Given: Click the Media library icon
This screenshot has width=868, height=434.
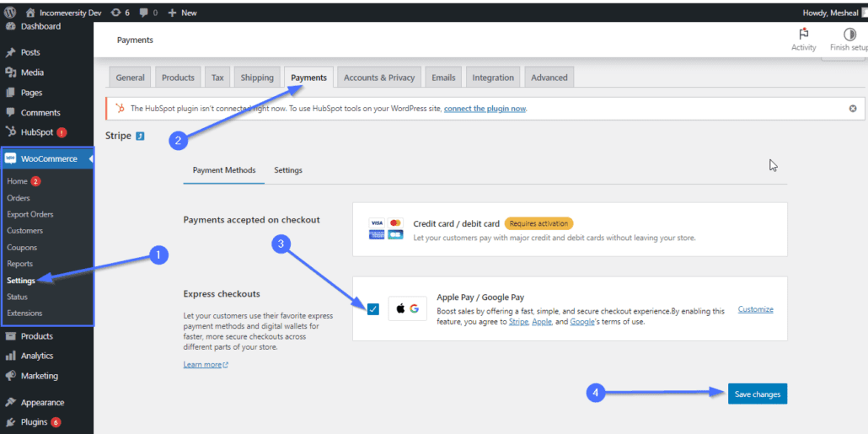Looking at the screenshot, I should pos(10,72).
